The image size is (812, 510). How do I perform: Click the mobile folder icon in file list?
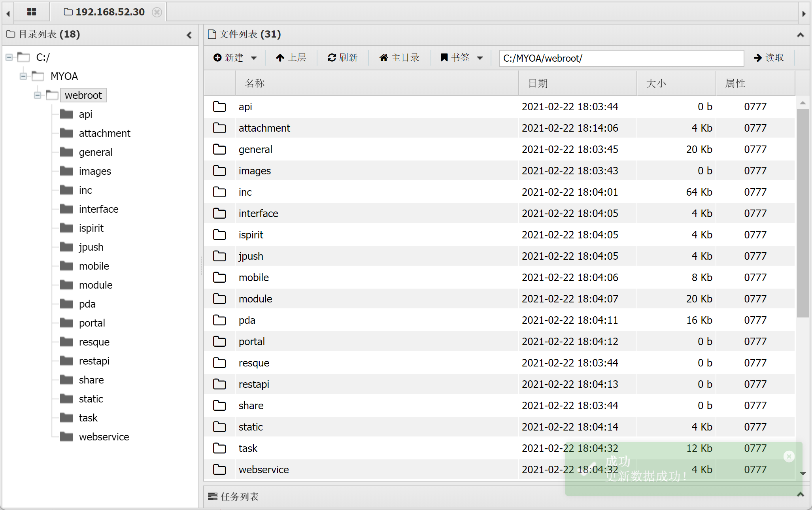tap(219, 278)
